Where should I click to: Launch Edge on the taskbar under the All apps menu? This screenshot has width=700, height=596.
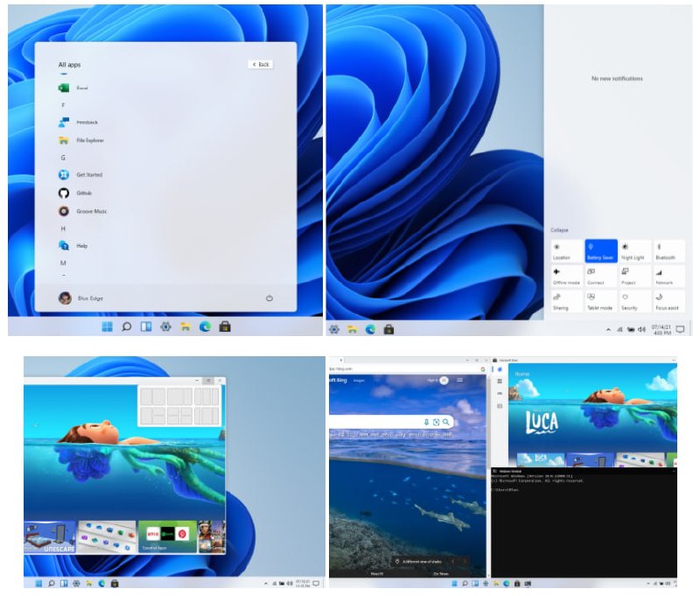tap(205, 326)
